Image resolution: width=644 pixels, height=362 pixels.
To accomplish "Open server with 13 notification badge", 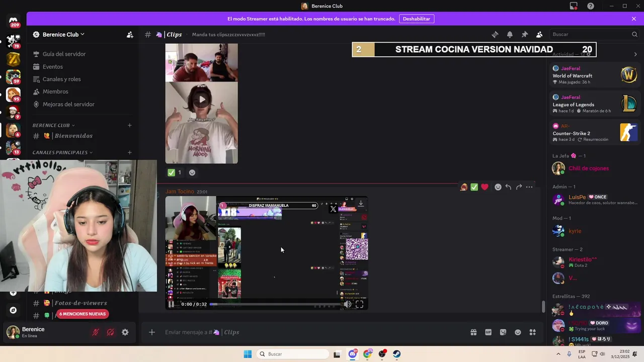I will [x=13, y=148].
